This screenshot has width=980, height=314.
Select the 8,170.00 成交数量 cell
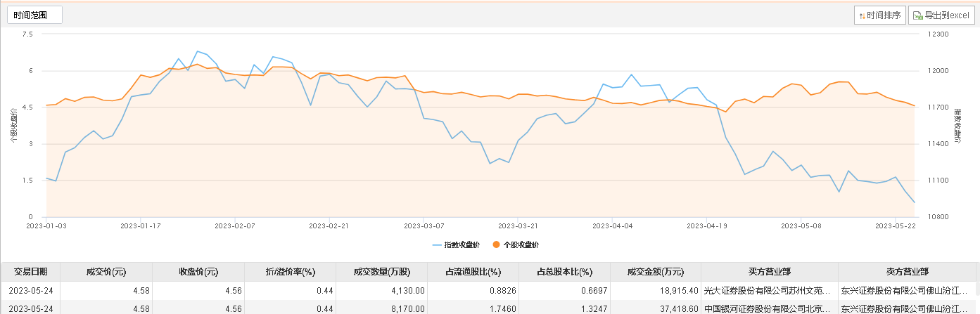[381, 308]
